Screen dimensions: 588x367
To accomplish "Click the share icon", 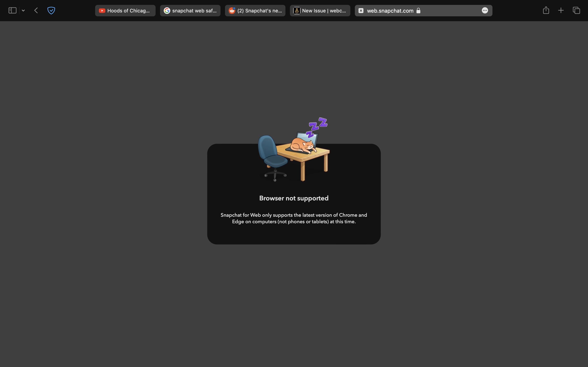I will [x=546, y=10].
